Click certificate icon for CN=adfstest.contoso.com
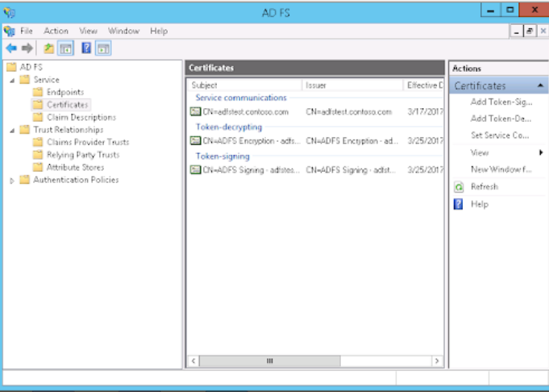This screenshot has width=549, height=392. (195, 112)
